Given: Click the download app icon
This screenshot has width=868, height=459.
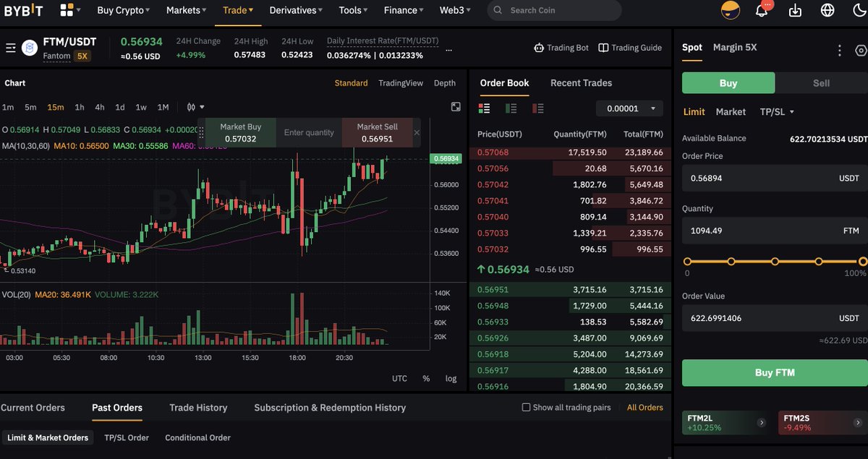Looking at the screenshot, I should tap(795, 10).
